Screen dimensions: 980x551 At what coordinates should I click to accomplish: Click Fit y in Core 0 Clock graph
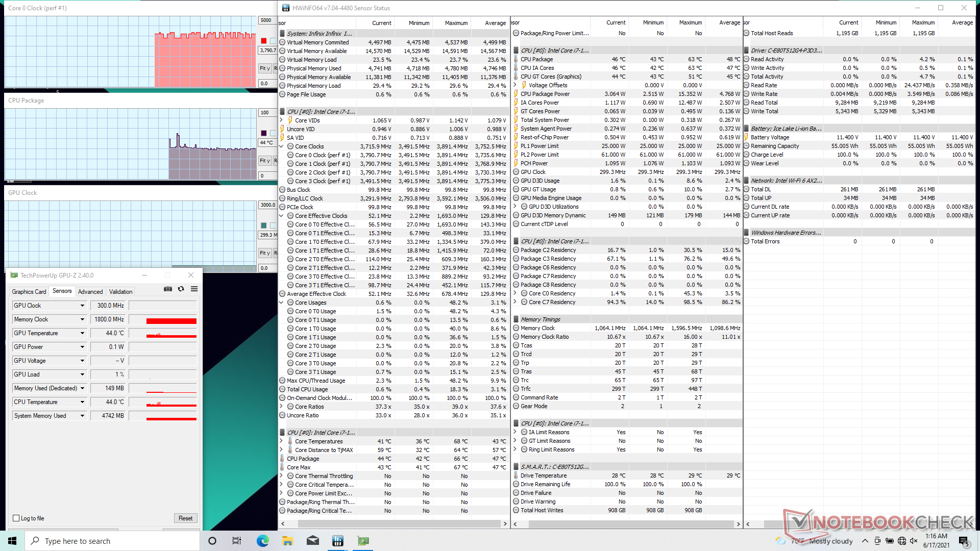click(x=265, y=68)
